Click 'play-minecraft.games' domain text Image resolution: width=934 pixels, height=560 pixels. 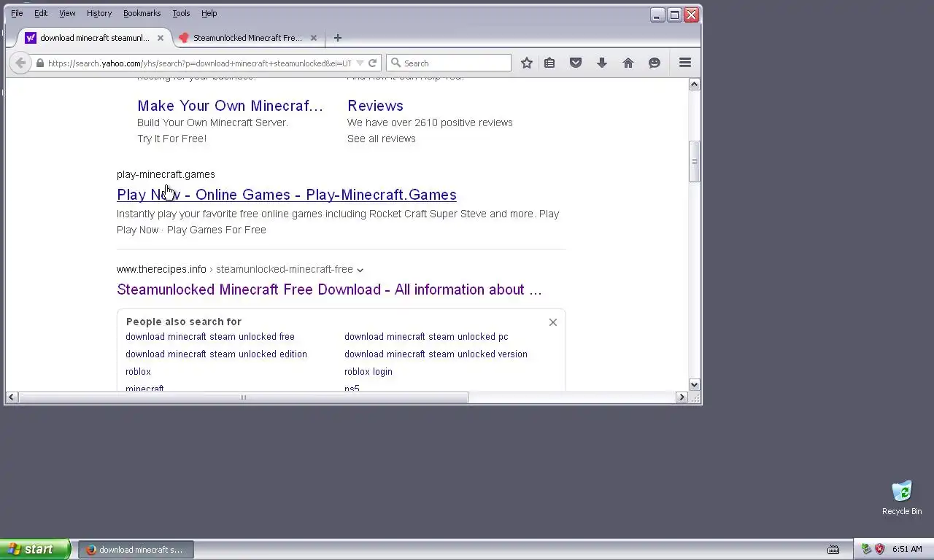166,174
